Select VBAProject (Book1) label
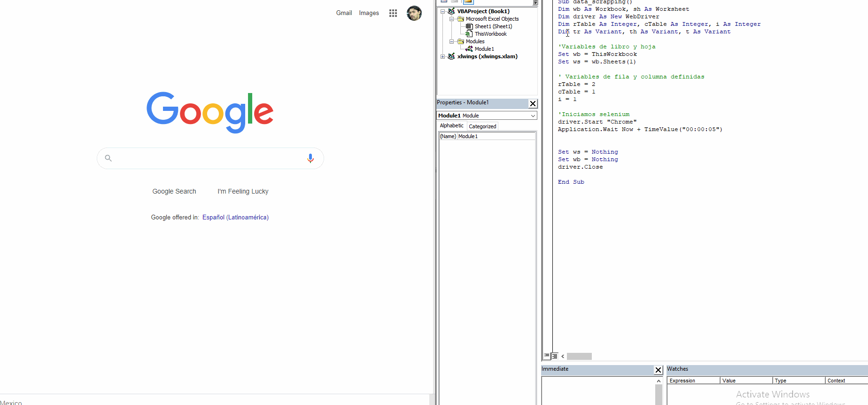This screenshot has width=868, height=405. click(x=483, y=11)
